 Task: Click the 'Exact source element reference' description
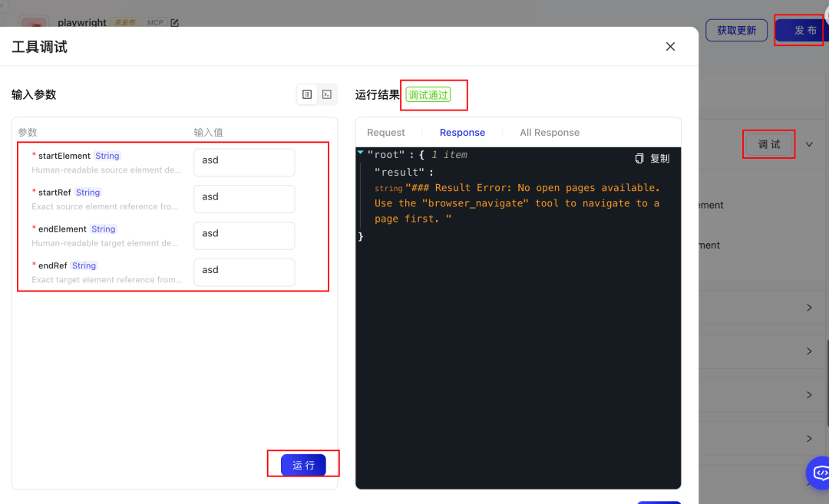[x=104, y=206]
